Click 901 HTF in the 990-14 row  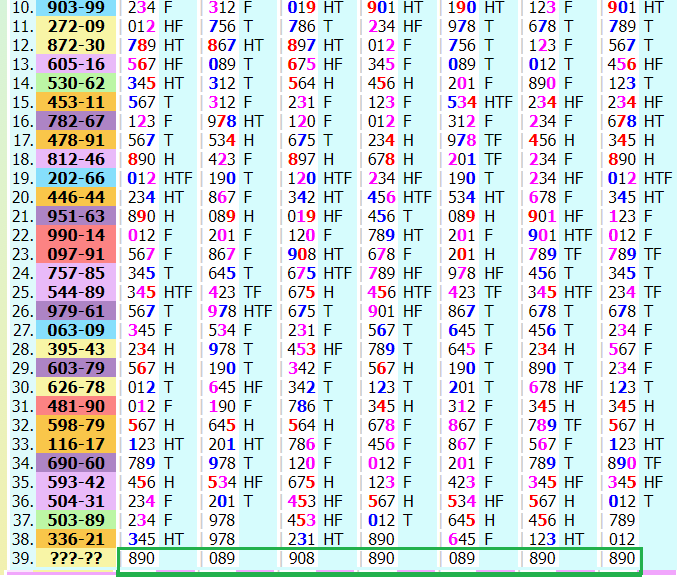(x=560, y=235)
